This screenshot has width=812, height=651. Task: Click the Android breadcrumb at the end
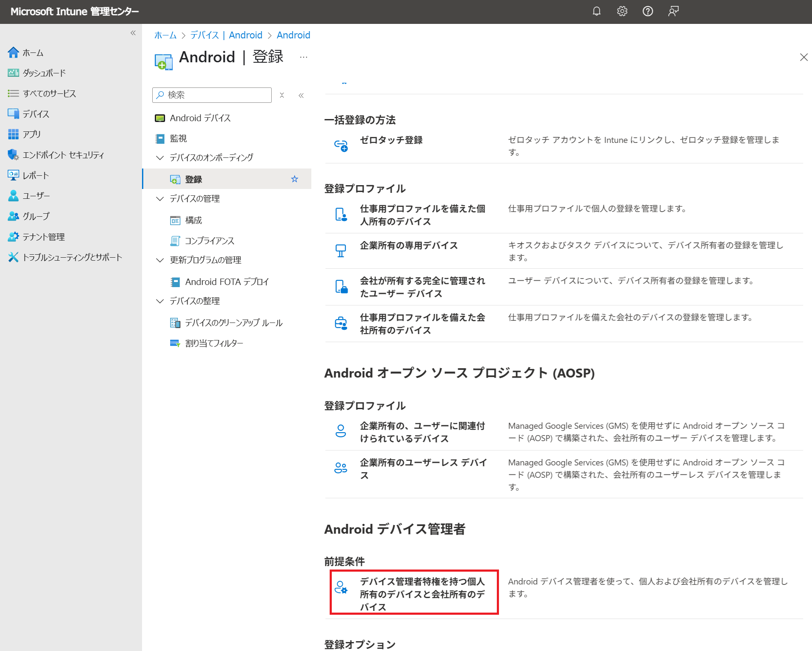293,35
